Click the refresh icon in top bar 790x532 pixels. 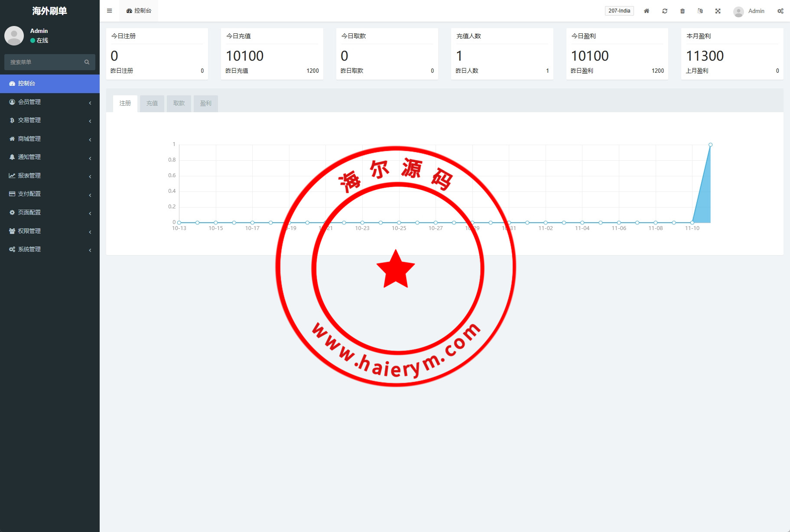[x=664, y=11]
